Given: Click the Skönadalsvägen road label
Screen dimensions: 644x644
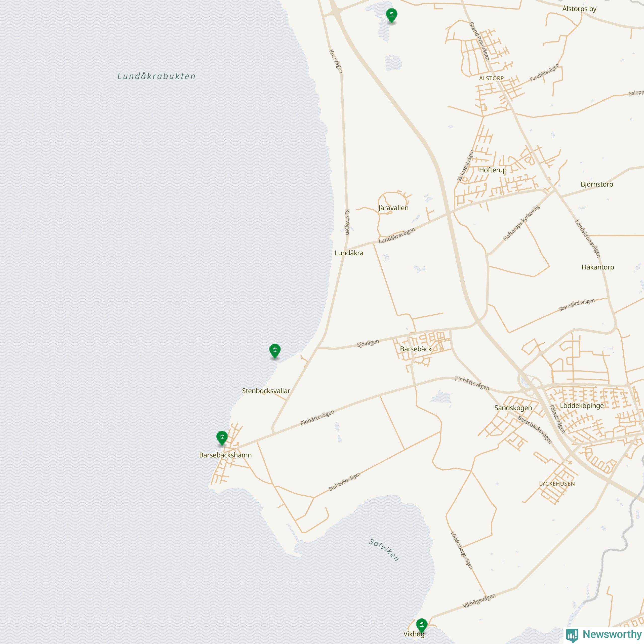Looking at the screenshot, I should 465,166.
